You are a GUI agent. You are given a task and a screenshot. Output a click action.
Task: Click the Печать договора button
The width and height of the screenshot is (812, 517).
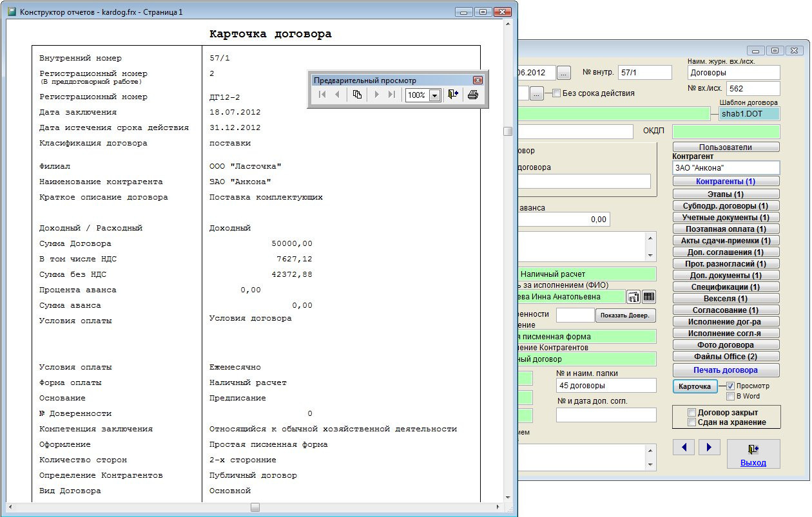(726, 370)
